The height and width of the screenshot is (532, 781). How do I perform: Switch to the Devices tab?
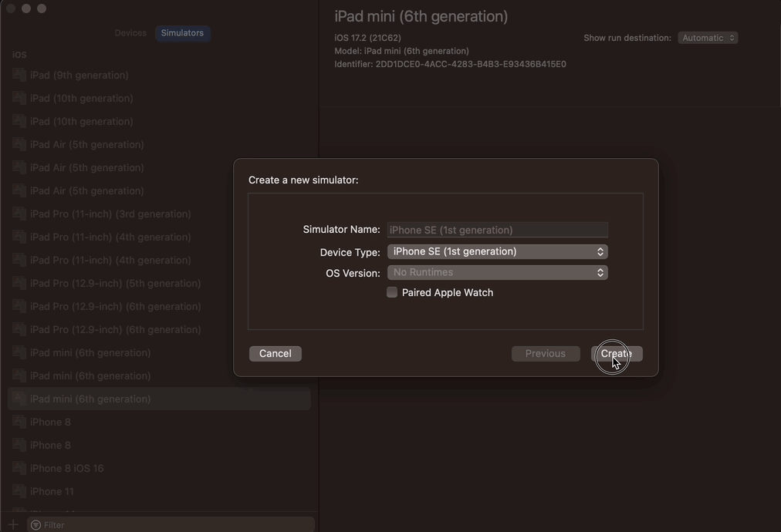pyautogui.click(x=130, y=33)
